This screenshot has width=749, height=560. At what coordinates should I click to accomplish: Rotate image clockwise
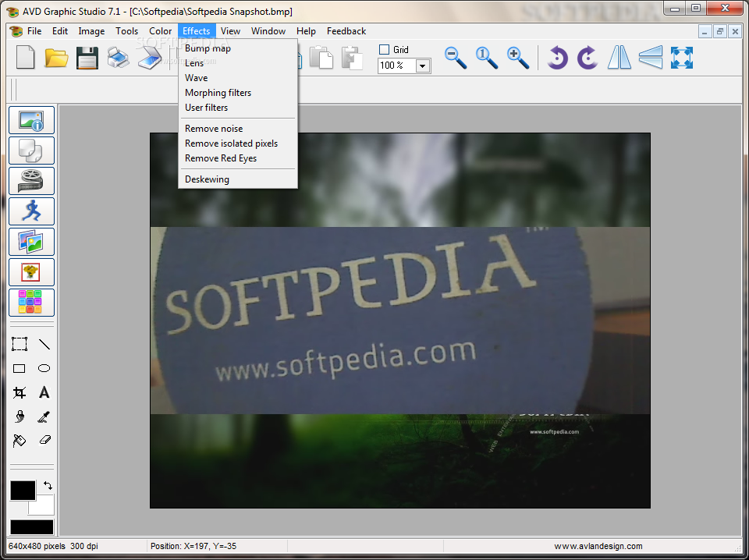point(587,58)
